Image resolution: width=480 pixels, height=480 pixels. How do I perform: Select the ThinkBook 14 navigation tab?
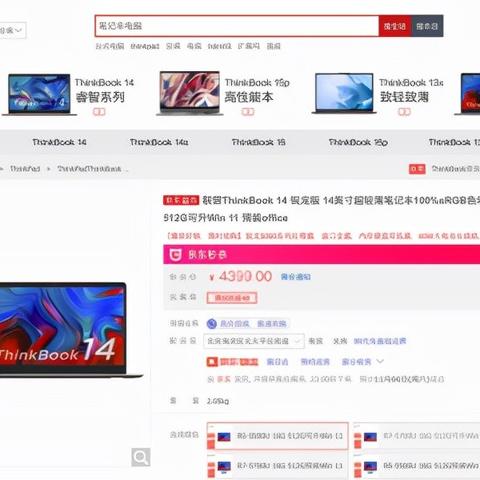point(59,142)
